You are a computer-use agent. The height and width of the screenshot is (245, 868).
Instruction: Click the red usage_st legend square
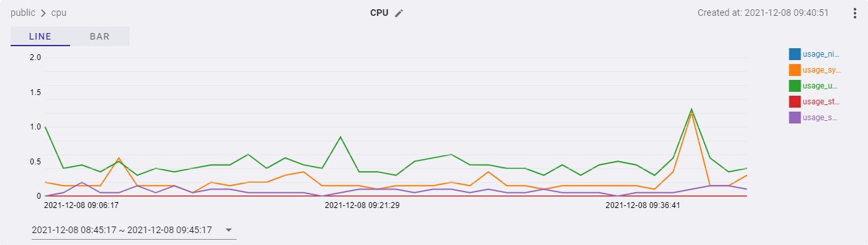pos(795,102)
